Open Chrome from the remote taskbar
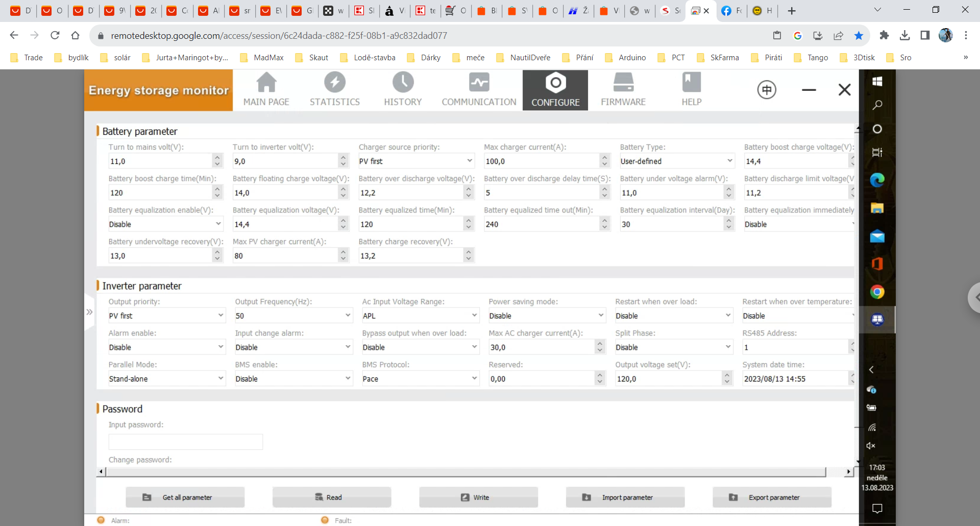 [877, 292]
